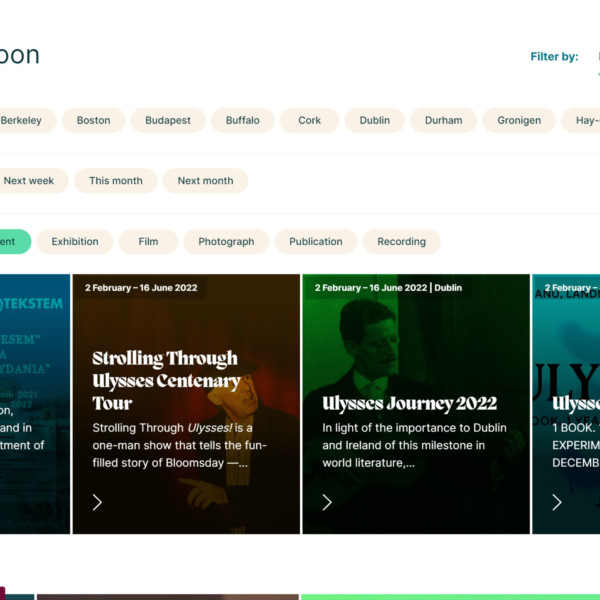Click arrow icon on Ulysses Journey 2022 card
The image size is (600, 600).
click(327, 502)
